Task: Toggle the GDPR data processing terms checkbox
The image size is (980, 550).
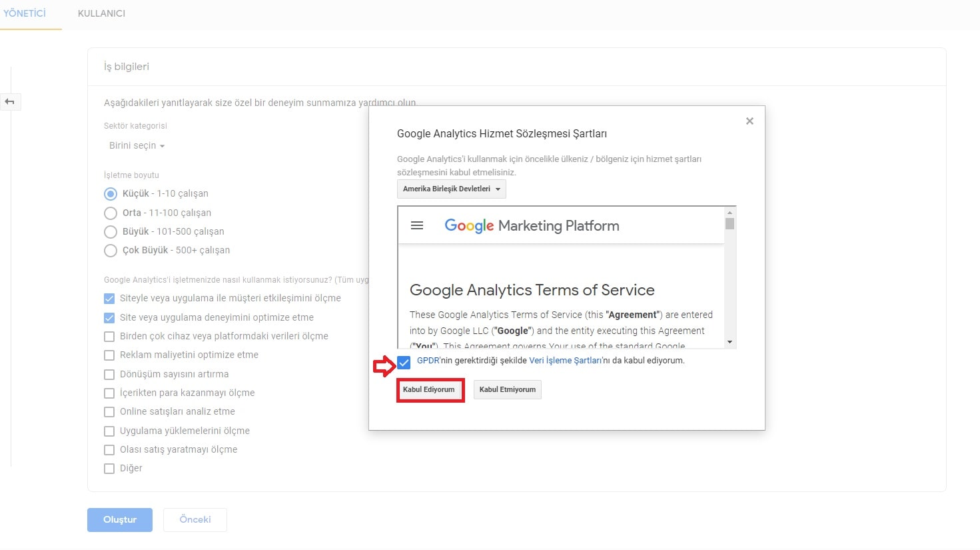Action: (404, 363)
